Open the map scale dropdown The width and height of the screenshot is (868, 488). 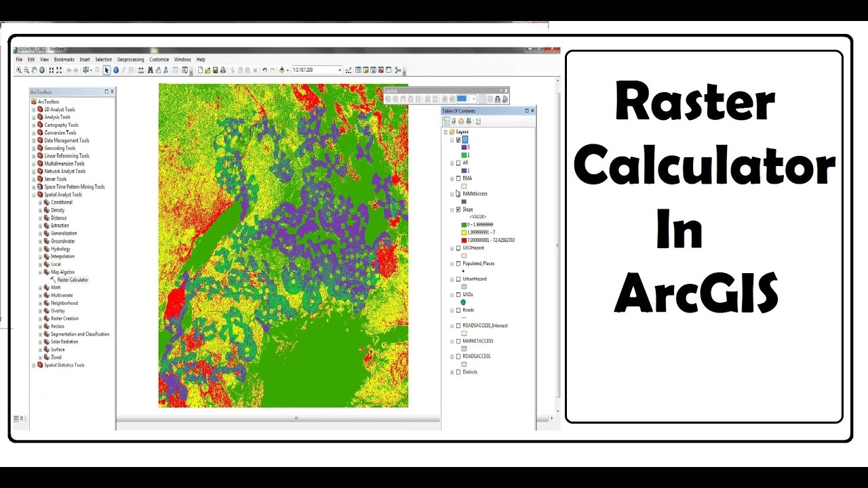(340, 70)
